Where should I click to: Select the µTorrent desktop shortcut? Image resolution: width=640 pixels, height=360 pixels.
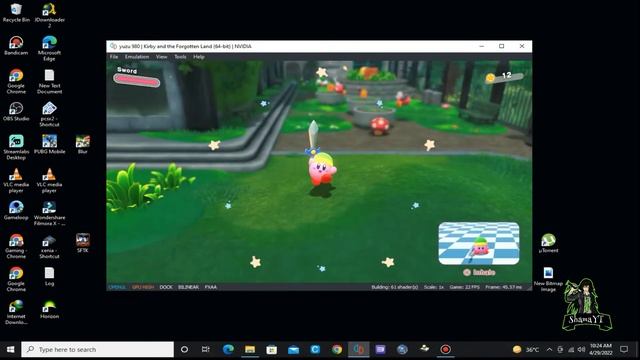pyautogui.click(x=548, y=243)
